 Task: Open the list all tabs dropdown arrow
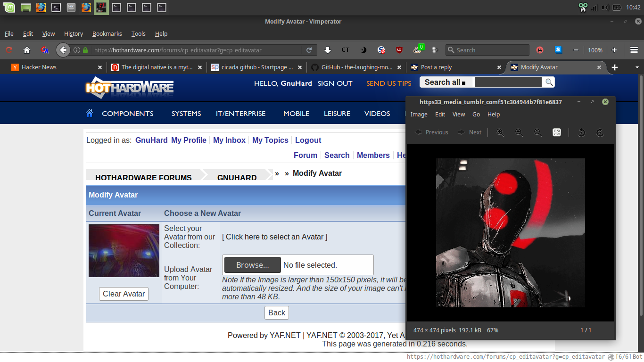click(637, 67)
